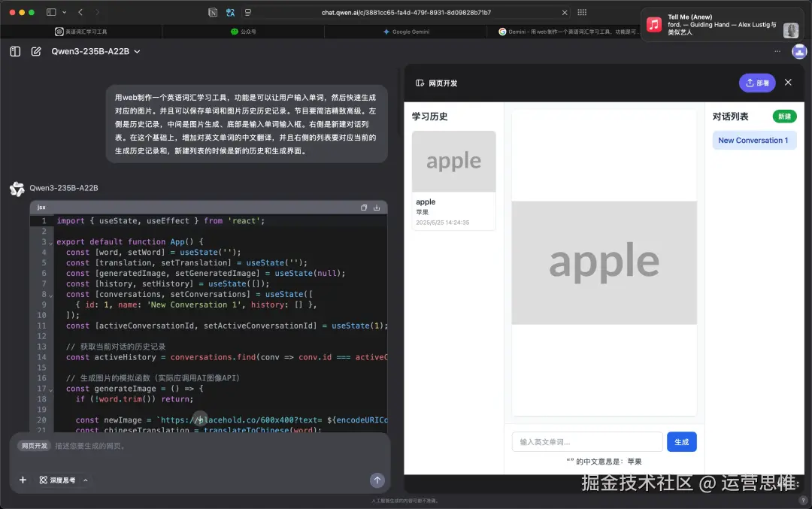Click the Apple Music icon in notification
This screenshot has height=509, width=812.
[654, 24]
